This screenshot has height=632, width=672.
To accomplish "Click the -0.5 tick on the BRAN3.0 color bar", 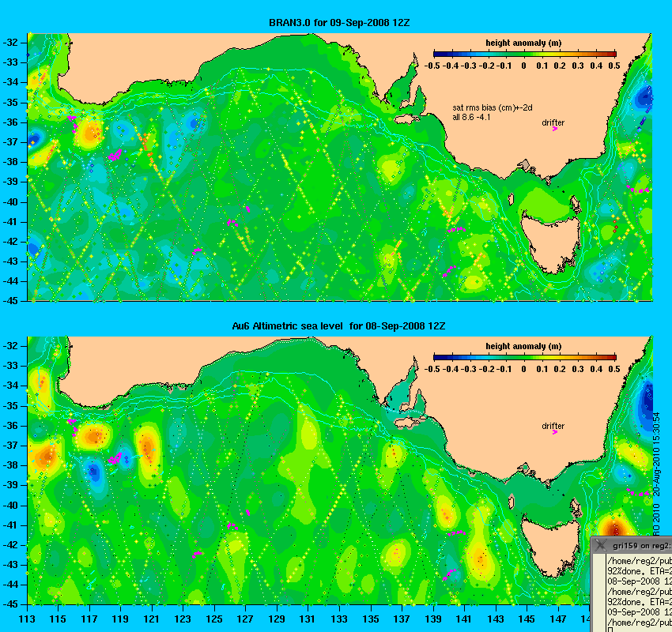I will click(432, 66).
